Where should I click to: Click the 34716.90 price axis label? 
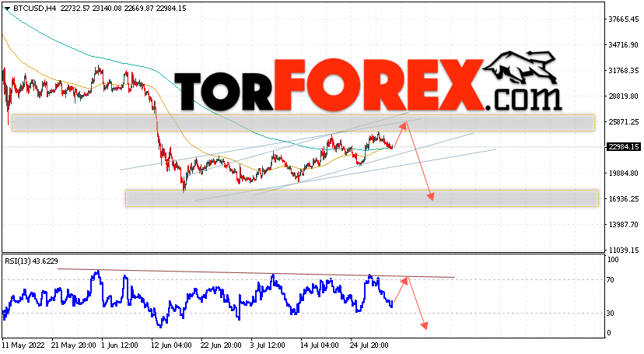click(x=624, y=45)
